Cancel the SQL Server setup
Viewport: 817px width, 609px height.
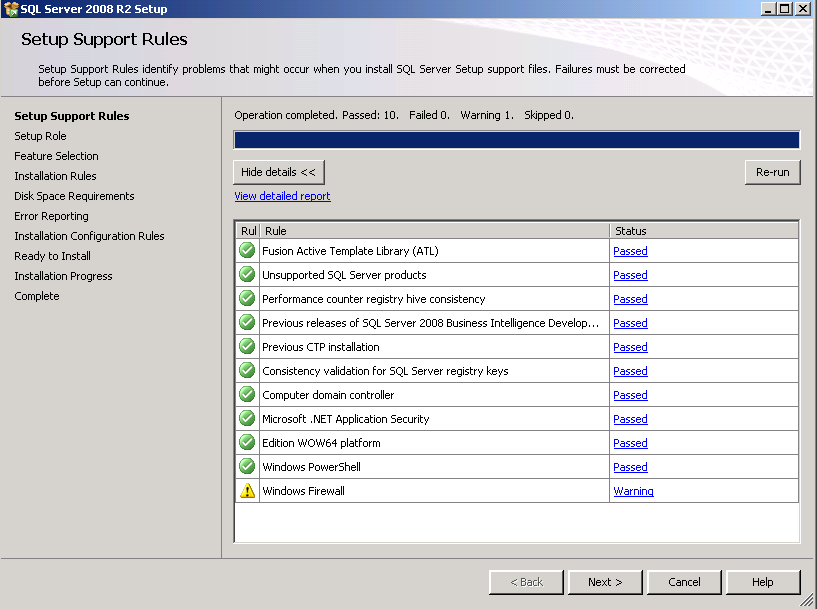pyautogui.click(x=684, y=582)
